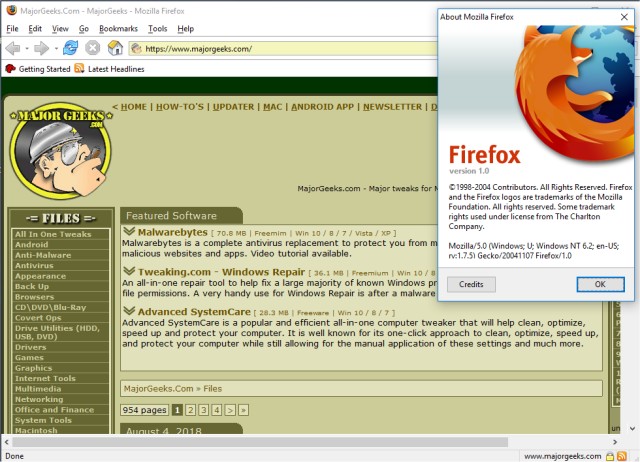Viewport: 640px width, 462px height.
Task: Click the horizontal scrollbar thumb
Action: [260, 442]
